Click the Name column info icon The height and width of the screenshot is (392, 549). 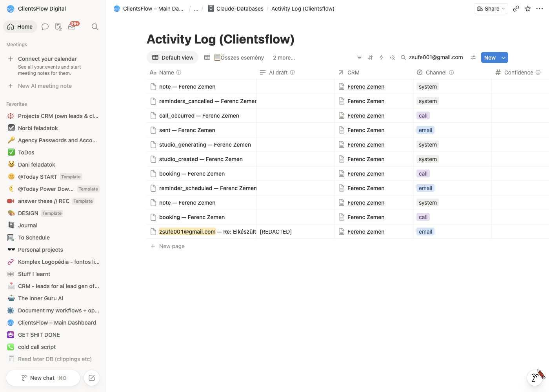pos(179,73)
